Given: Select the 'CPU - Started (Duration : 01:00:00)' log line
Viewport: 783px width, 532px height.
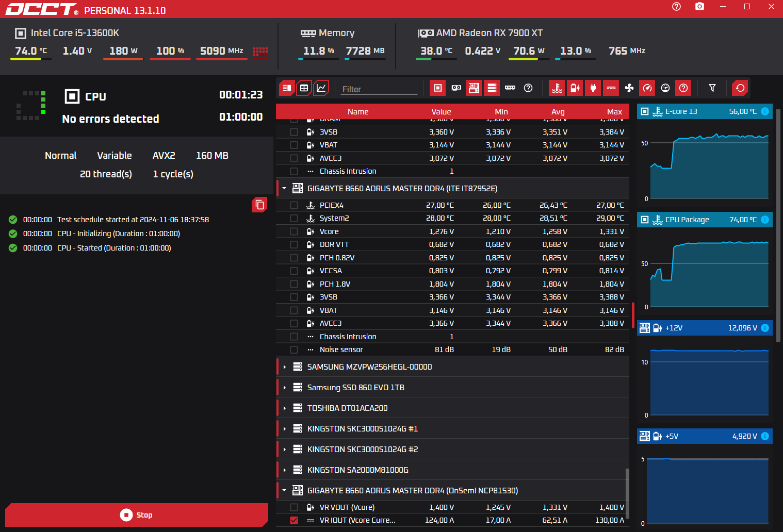Looking at the screenshot, I should 114,248.
